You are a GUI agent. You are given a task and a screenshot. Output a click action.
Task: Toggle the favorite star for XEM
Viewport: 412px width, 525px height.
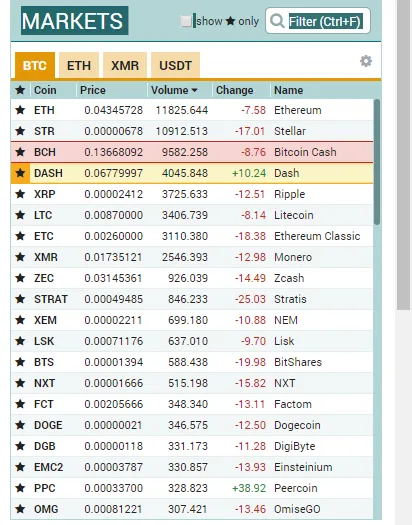tap(20, 320)
